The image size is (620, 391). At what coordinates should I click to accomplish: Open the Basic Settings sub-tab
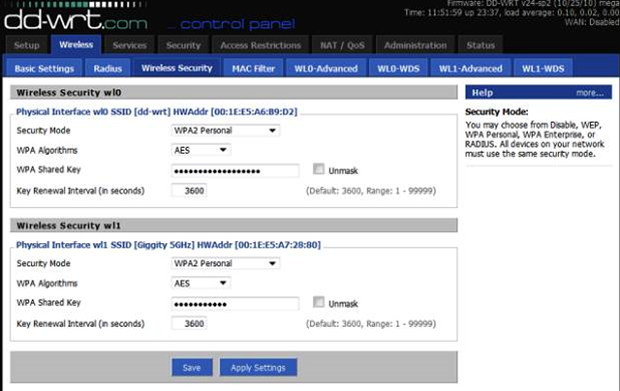click(x=44, y=68)
